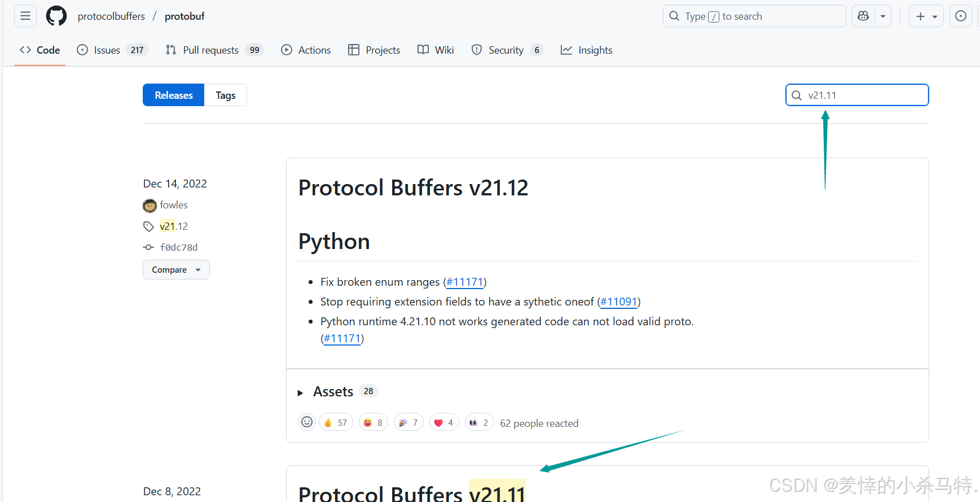Image resolution: width=980 pixels, height=502 pixels.
Task: Open #11171 link under Python runtime bullet
Action: click(342, 338)
